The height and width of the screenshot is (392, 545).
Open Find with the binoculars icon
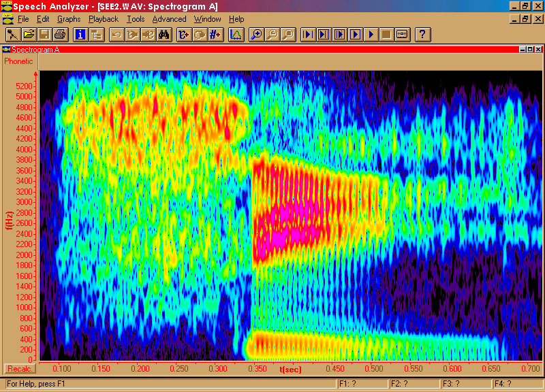pos(164,35)
